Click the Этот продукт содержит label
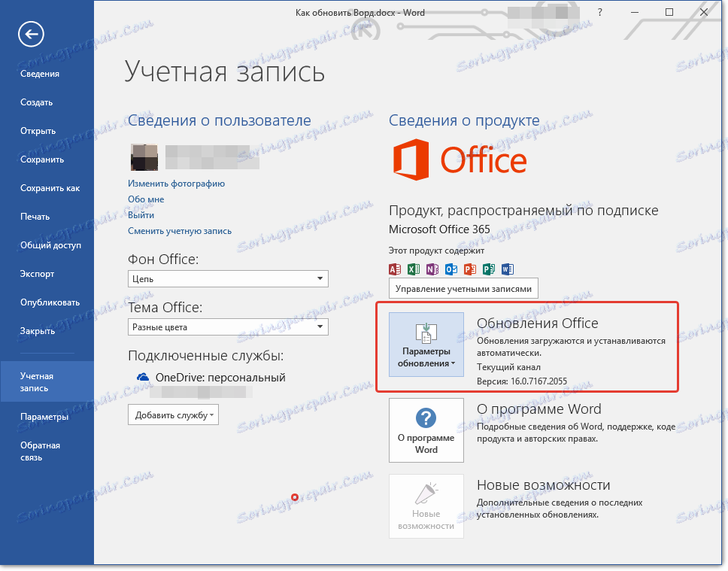This screenshot has width=728, height=571. click(x=436, y=251)
